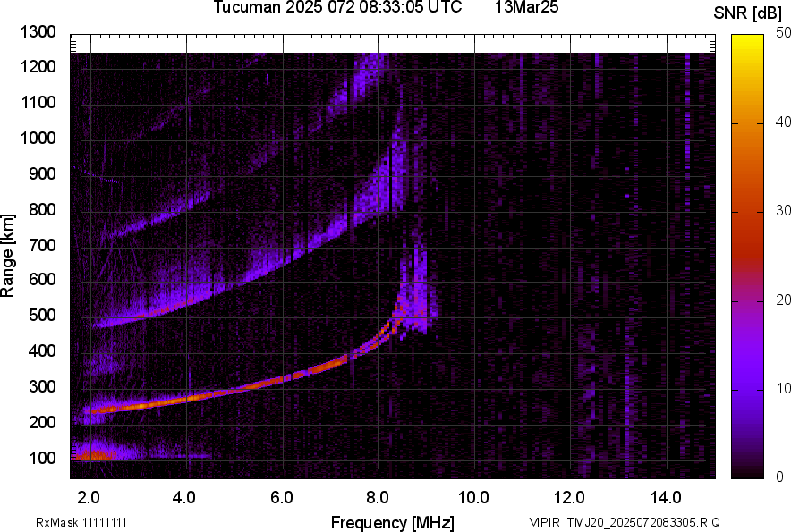This screenshot has width=791, height=532.
Task: Click the 600 range tick label
Action: coord(42,279)
